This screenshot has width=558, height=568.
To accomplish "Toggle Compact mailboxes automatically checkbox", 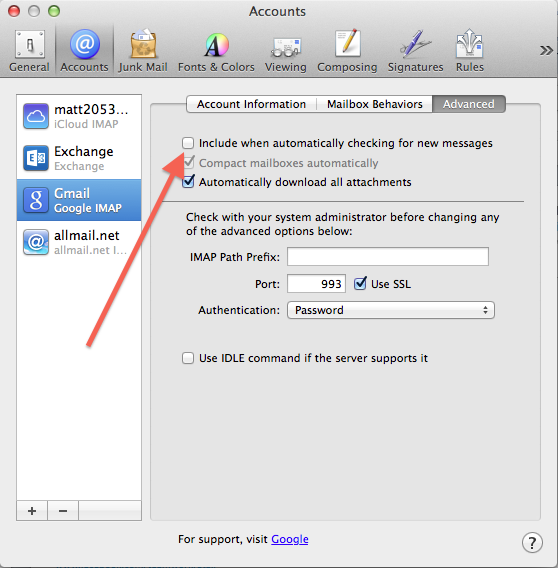I will point(188,163).
